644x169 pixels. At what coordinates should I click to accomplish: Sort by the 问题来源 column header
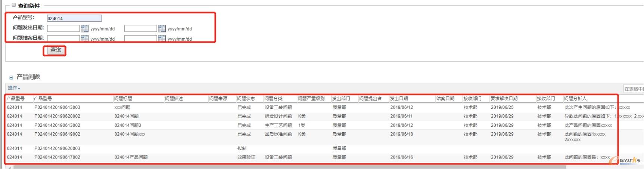point(218,99)
